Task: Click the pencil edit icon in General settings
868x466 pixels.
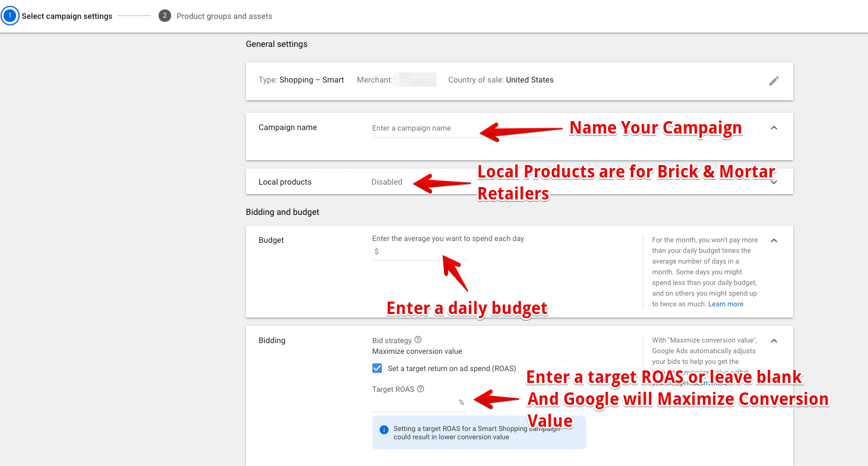Action: tap(774, 81)
